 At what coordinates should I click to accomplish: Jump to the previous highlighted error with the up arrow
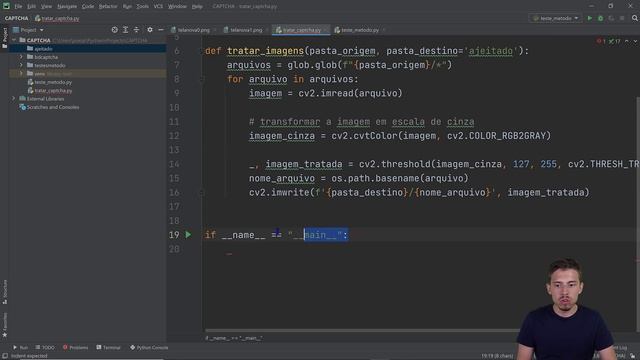(627, 41)
